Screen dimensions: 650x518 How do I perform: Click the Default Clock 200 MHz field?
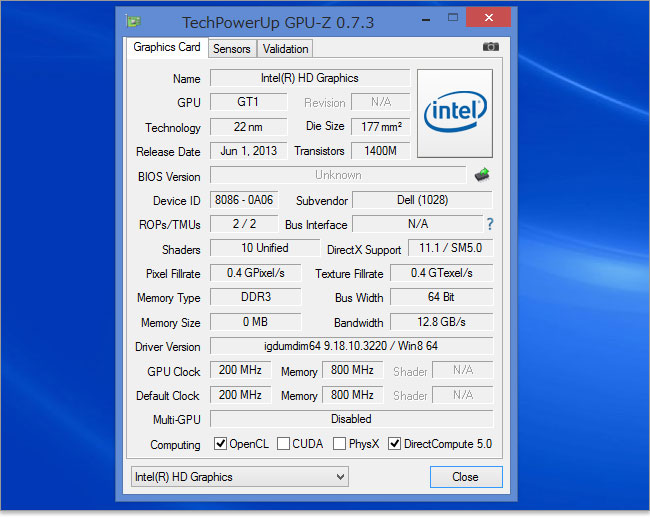240,395
